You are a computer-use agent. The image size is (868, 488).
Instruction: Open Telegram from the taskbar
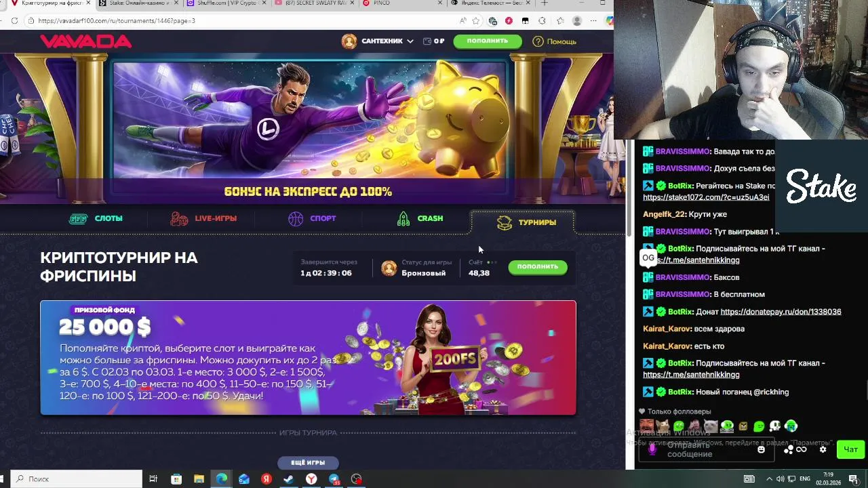point(334,479)
